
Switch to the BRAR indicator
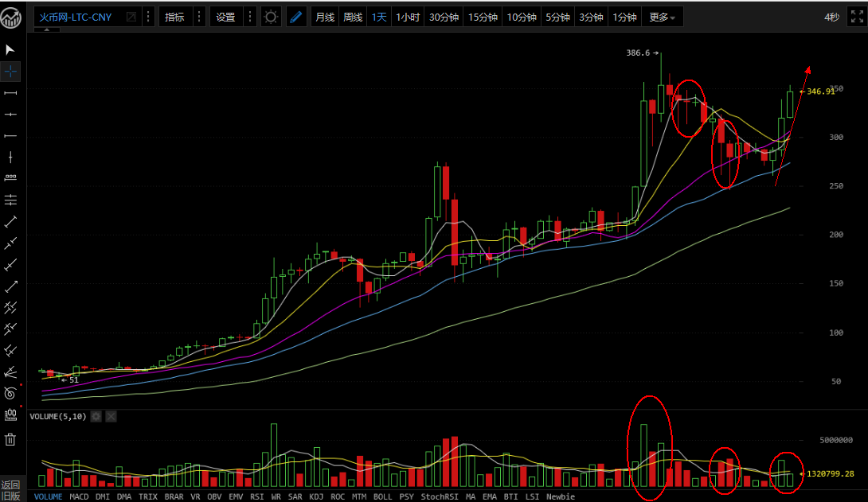[174, 496]
